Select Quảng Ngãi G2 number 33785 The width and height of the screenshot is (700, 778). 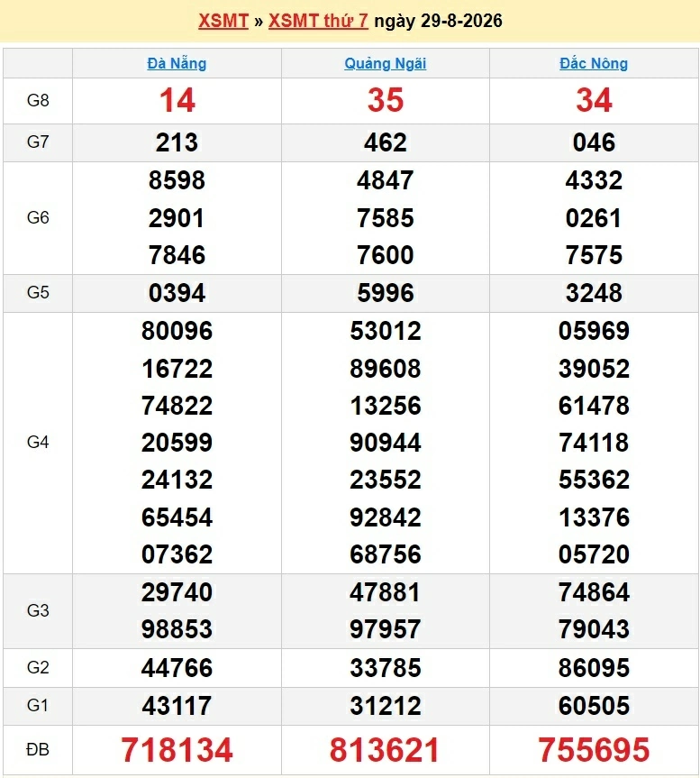pos(386,668)
